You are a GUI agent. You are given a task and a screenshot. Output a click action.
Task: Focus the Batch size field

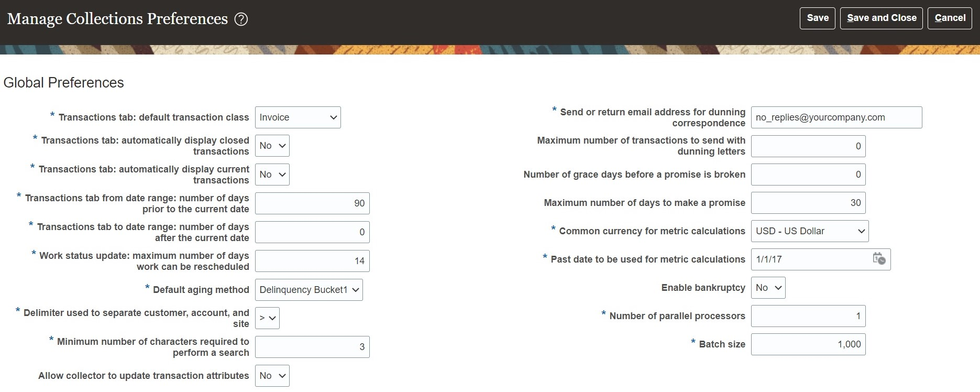point(808,344)
